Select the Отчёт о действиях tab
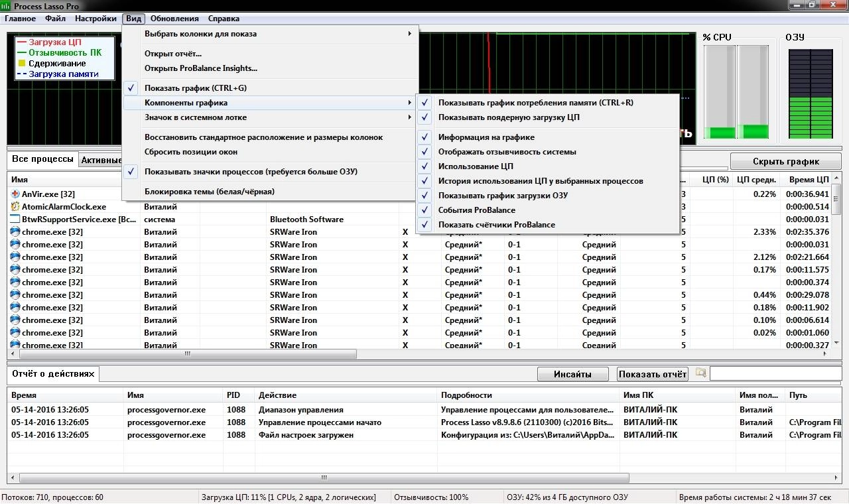Viewport: 849px width, 504px height. [53, 374]
